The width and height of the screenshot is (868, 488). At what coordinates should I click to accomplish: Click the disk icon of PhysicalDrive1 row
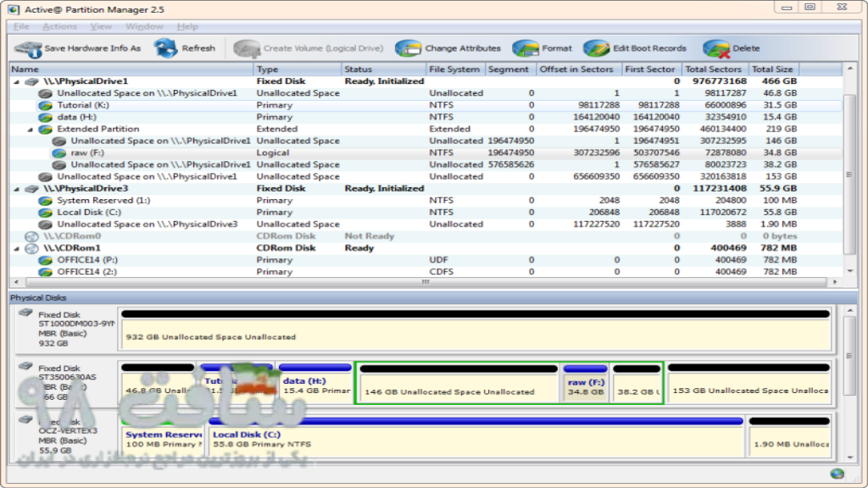(x=32, y=81)
